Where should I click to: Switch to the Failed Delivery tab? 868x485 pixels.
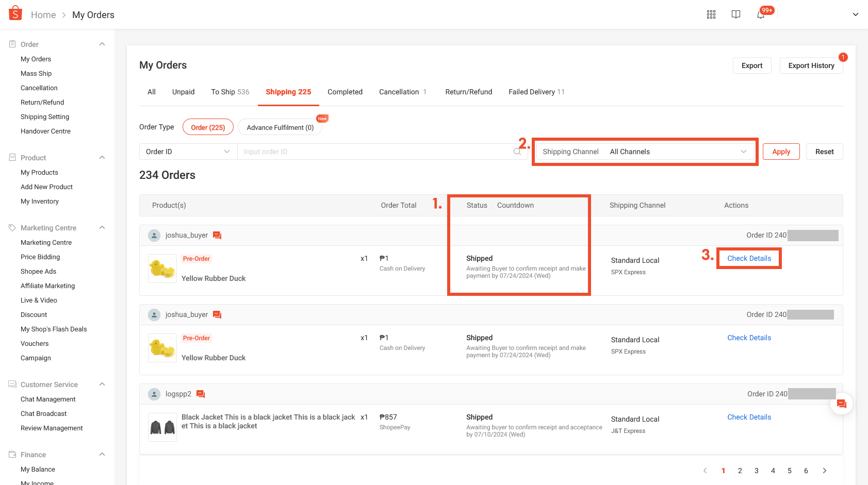tap(536, 92)
